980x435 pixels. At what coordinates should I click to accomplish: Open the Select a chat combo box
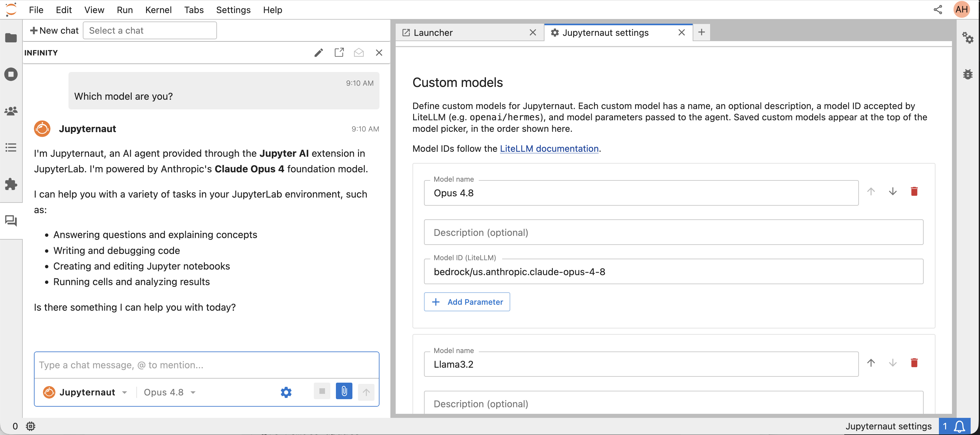click(x=150, y=31)
